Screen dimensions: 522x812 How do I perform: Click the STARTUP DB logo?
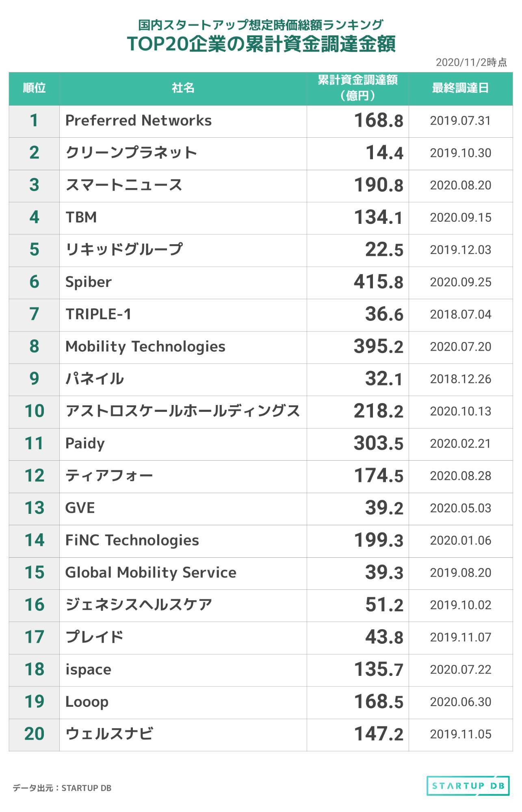tap(468, 786)
